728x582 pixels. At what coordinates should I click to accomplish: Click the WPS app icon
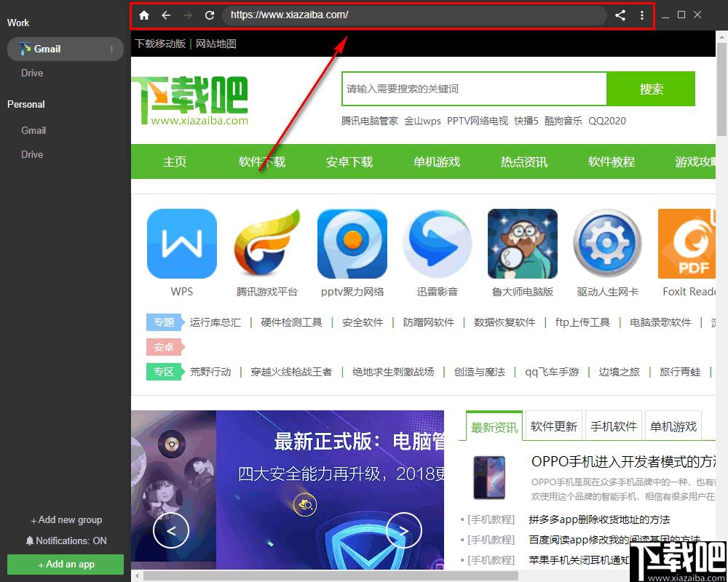[x=182, y=244]
